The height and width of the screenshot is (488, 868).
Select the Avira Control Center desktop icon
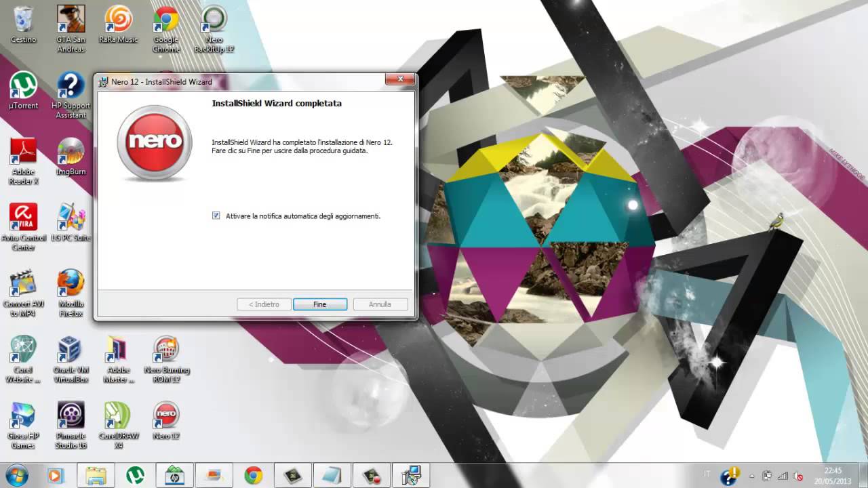[x=23, y=227]
